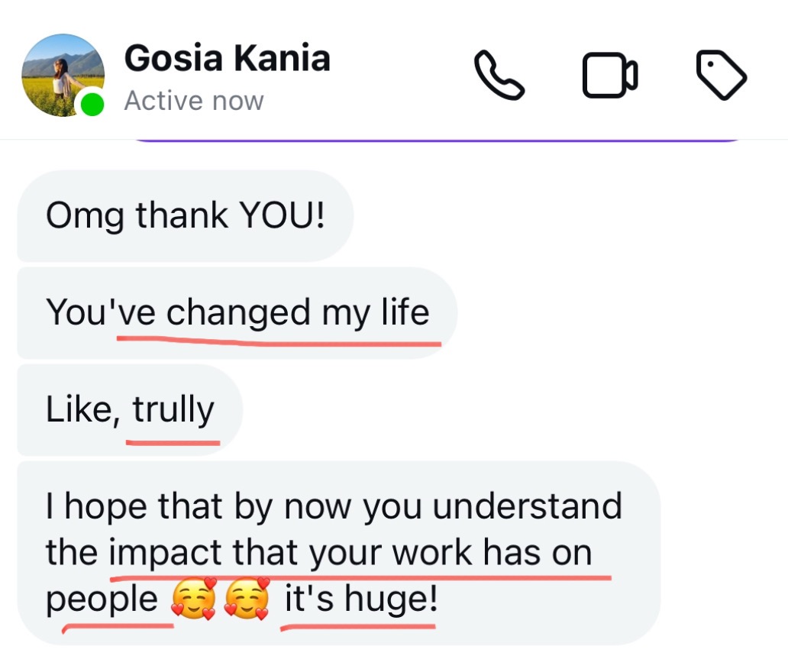The width and height of the screenshot is (788, 672).
Task: Select the 'Like, trully' message bubble
Action: (130, 410)
